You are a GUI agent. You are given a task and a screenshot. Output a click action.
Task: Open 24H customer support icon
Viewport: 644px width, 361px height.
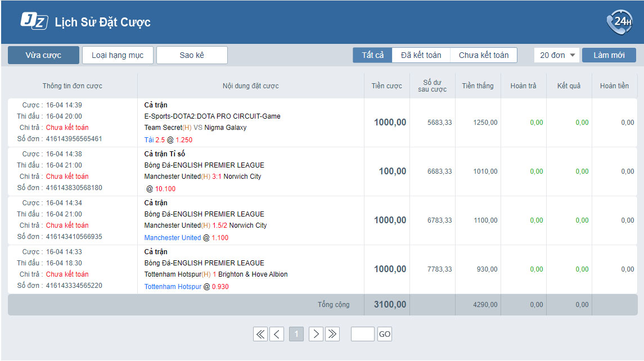coord(620,22)
